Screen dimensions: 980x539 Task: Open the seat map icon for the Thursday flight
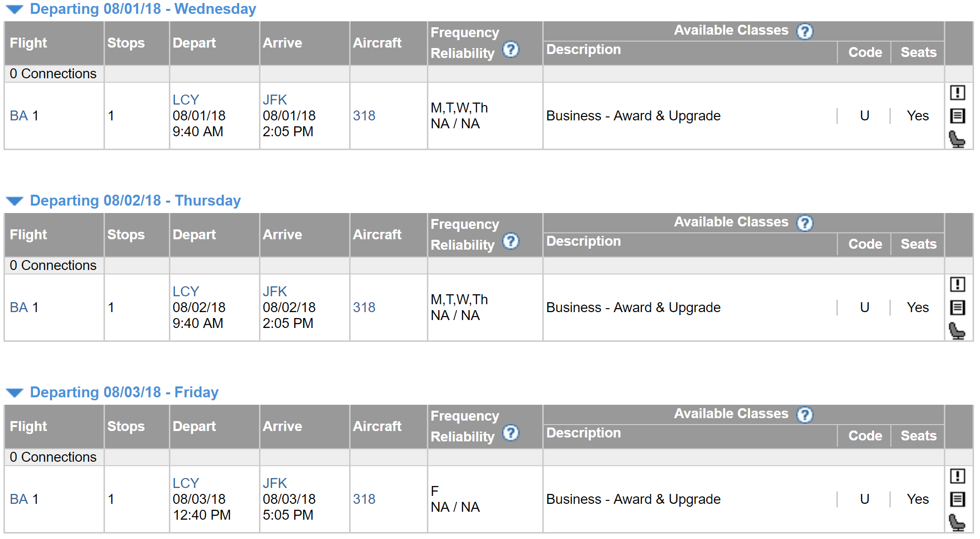(957, 331)
